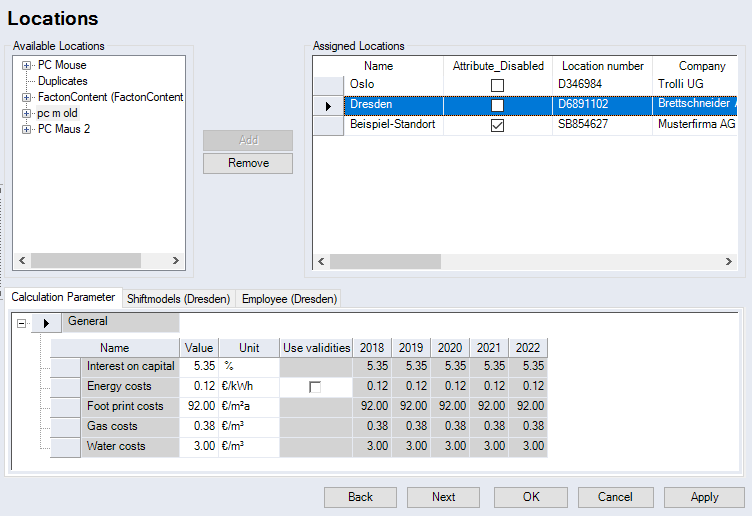
Task: Click the General group arrow button
Action: tap(46, 323)
